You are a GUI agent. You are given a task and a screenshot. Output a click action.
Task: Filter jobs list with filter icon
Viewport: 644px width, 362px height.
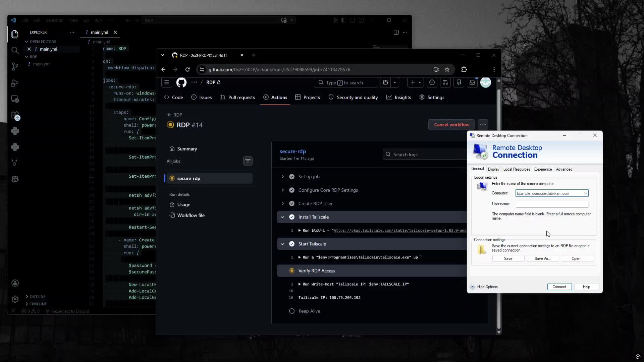click(x=248, y=161)
